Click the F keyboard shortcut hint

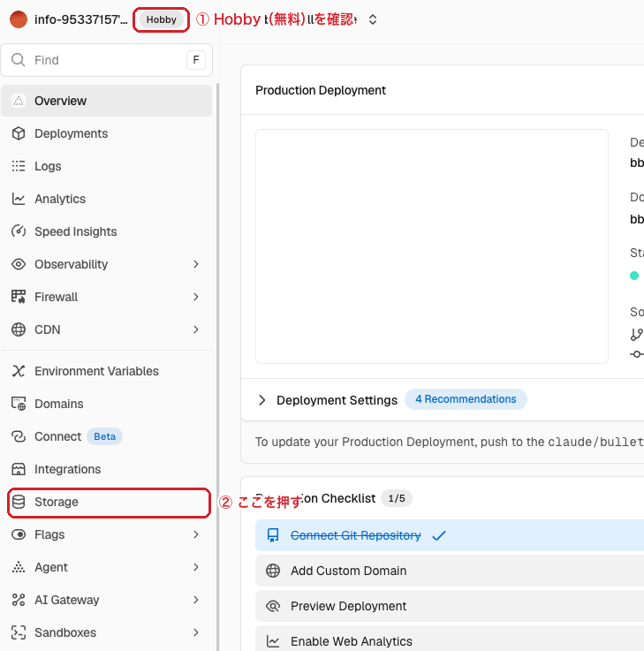(196, 60)
